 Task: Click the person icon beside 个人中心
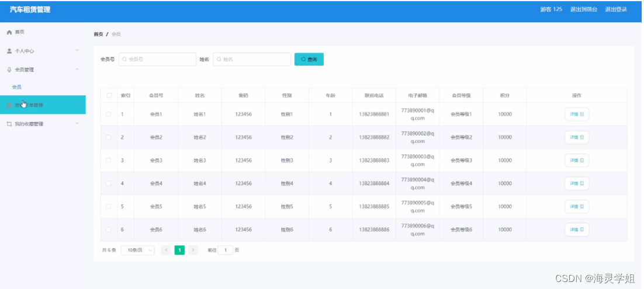tap(9, 51)
